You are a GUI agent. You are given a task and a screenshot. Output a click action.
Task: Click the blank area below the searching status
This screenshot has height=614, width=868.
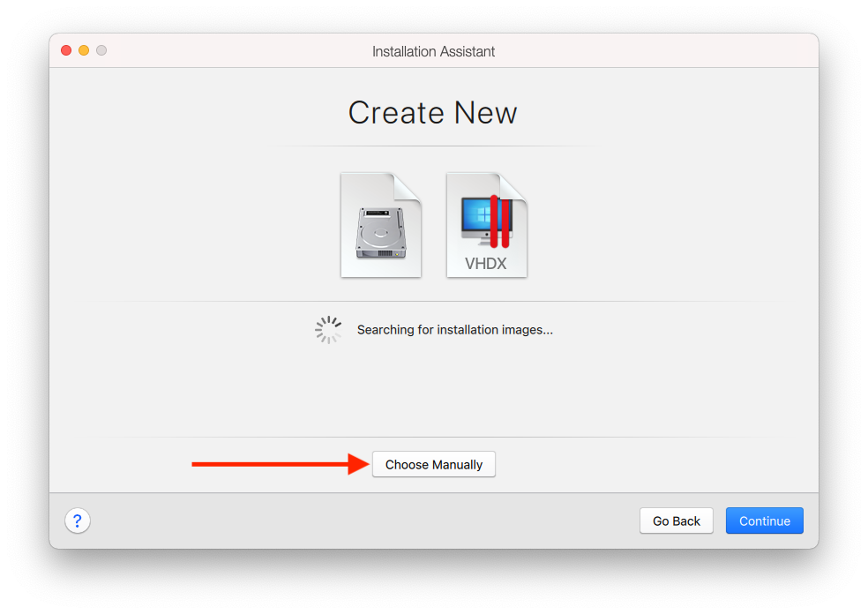[433, 388]
